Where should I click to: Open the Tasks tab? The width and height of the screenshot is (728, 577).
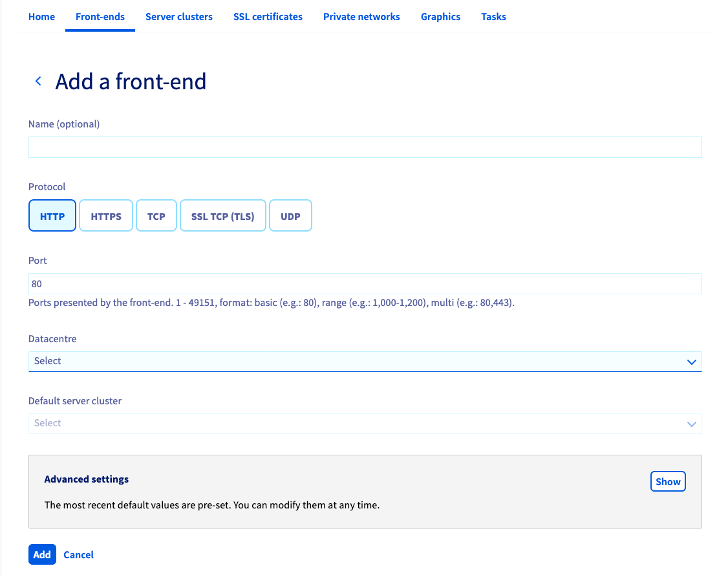(x=493, y=16)
